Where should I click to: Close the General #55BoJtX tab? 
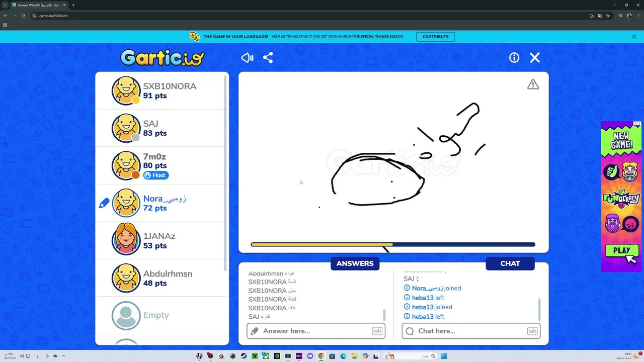tap(64, 5)
